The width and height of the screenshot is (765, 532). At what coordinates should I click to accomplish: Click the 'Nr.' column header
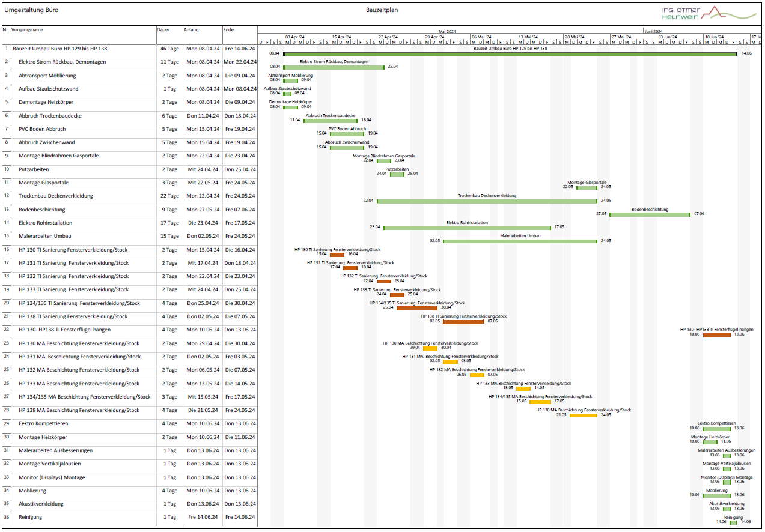(x=6, y=29)
